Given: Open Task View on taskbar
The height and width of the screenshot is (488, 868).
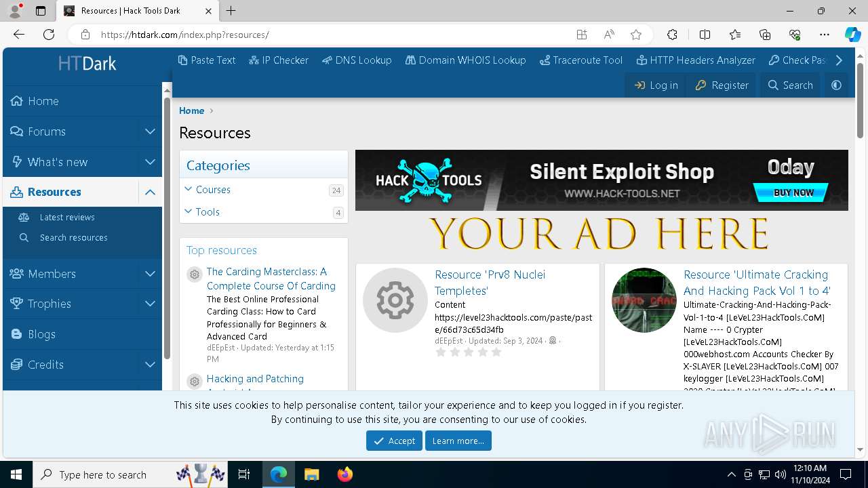Looking at the screenshot, I should pos(244,474).
